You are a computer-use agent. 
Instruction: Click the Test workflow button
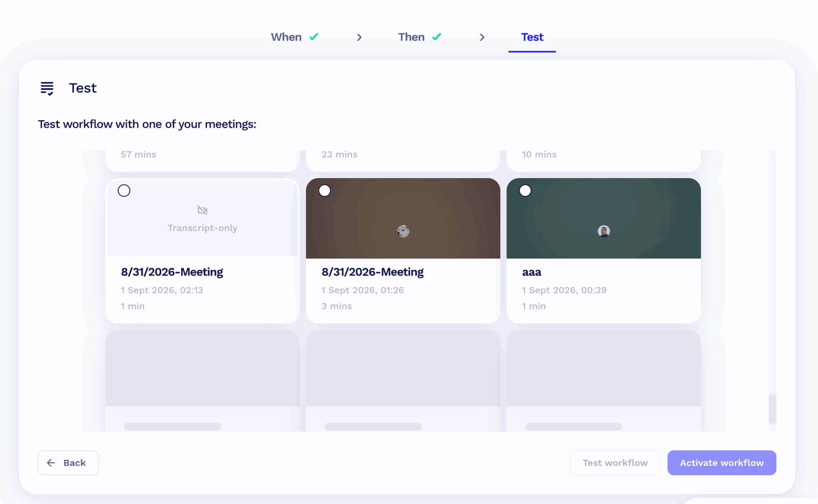(x=615, y=463)
